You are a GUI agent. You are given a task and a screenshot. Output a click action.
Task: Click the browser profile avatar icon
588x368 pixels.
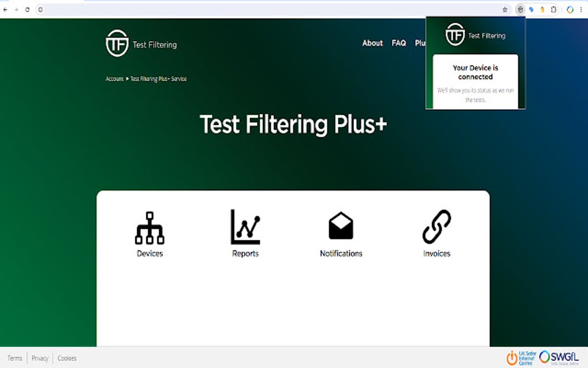pyautogui.click(x=569, y=9)
